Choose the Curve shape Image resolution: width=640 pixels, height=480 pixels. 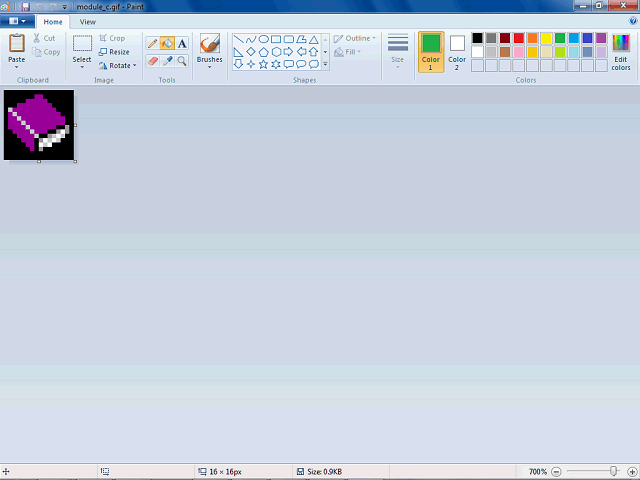coord(251,39)
